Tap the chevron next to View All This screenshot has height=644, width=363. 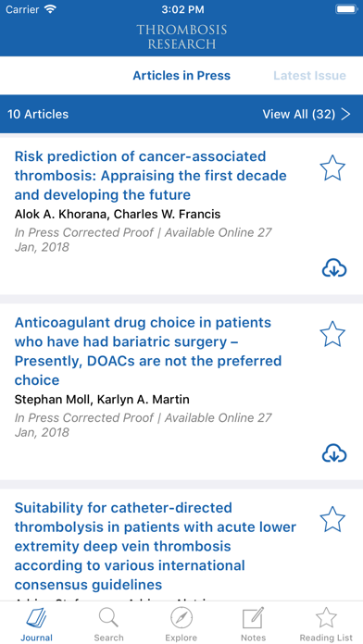pyautogui.click(x=346, y=114)
